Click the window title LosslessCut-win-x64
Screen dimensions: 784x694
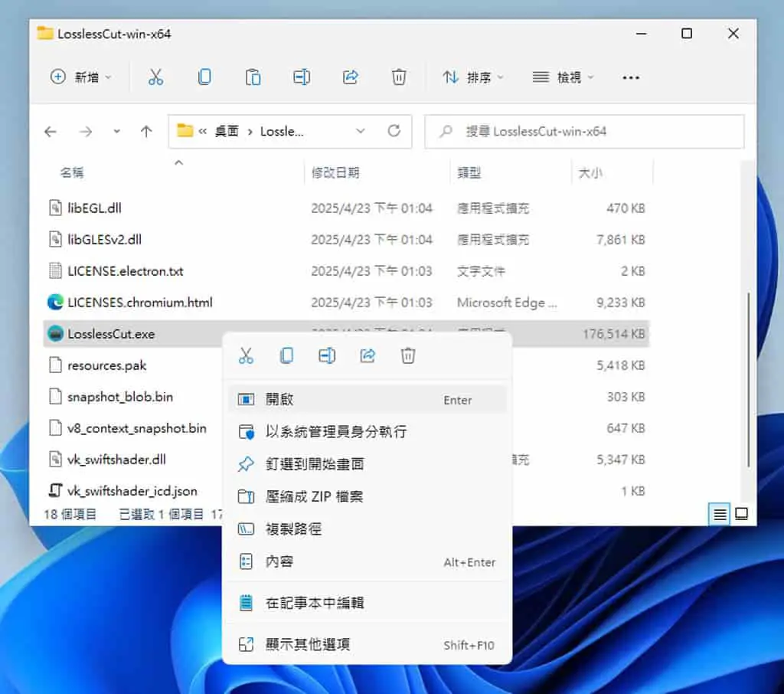pos(114,34)
